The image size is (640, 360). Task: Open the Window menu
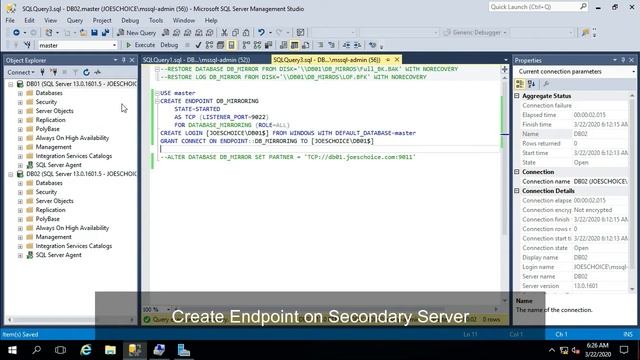click(x=184, y=20)
